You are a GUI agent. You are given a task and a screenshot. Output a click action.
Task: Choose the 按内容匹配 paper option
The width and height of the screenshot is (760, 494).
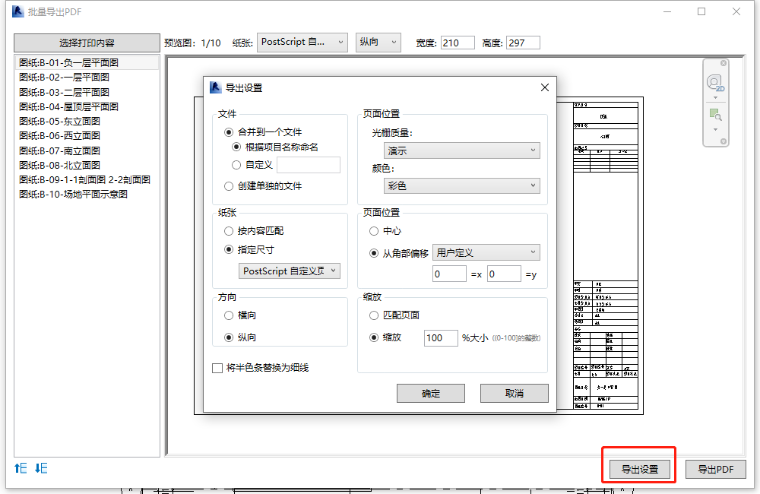tap(229, 230)
